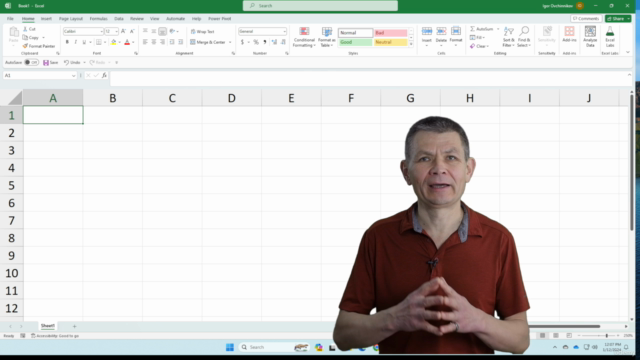Open Sort & Filter

509,37
